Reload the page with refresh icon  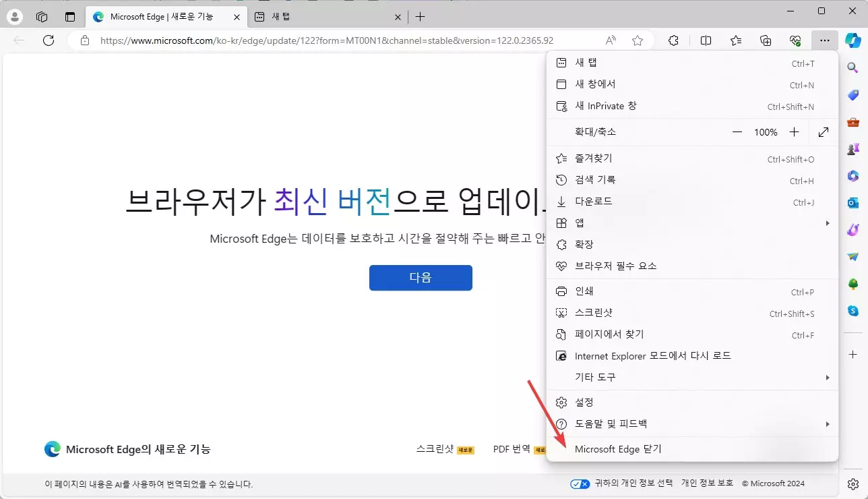[49, 40]
